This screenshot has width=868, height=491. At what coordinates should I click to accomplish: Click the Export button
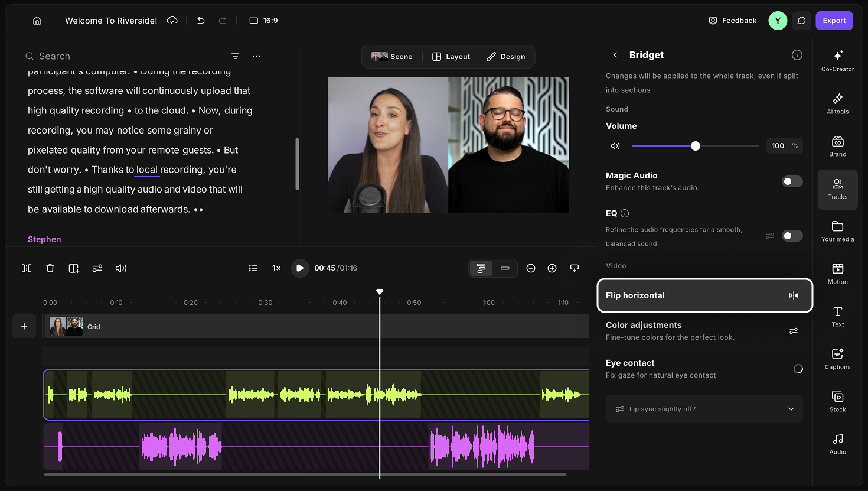[x=834, y=21]
